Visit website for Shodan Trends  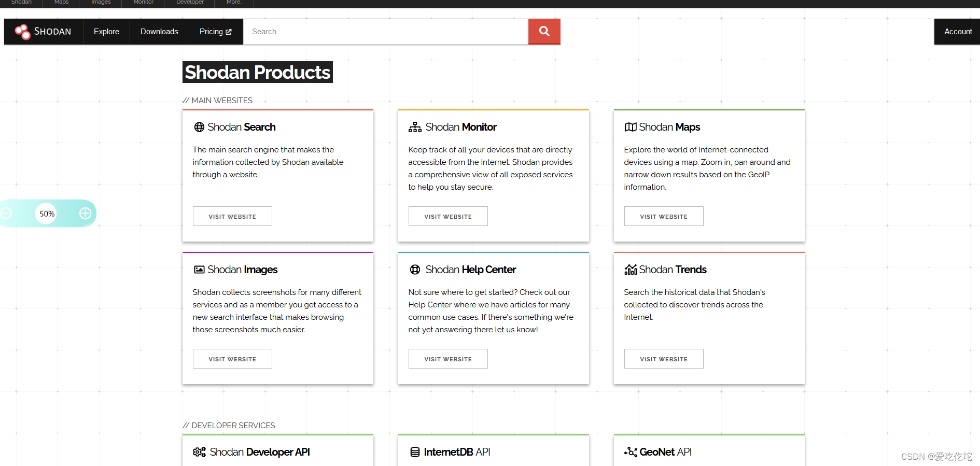(x=664, y=359)
